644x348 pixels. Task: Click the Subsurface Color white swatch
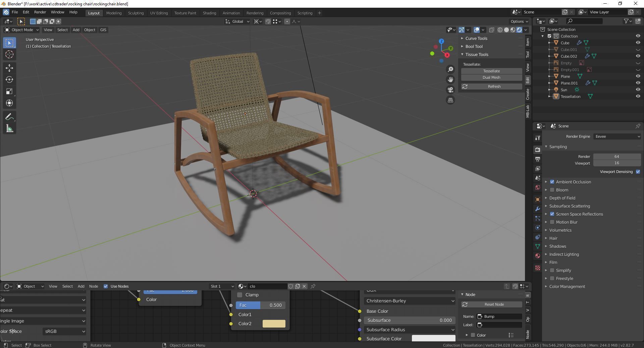[433, 339]
